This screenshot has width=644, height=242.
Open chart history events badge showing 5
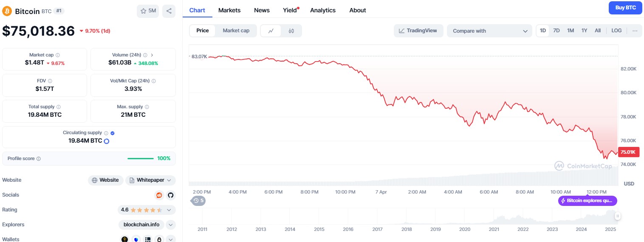[198, 200]
